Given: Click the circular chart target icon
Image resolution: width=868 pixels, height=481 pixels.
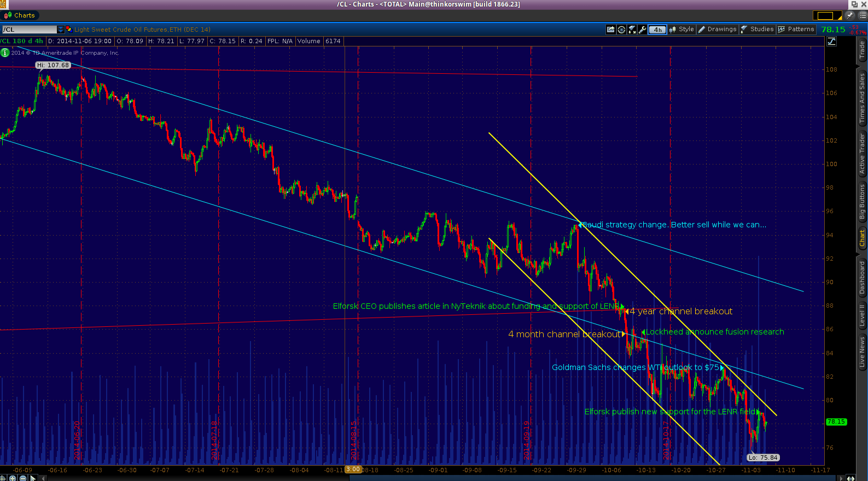Looking at the screenshot, I should click(x=621, y=30).
